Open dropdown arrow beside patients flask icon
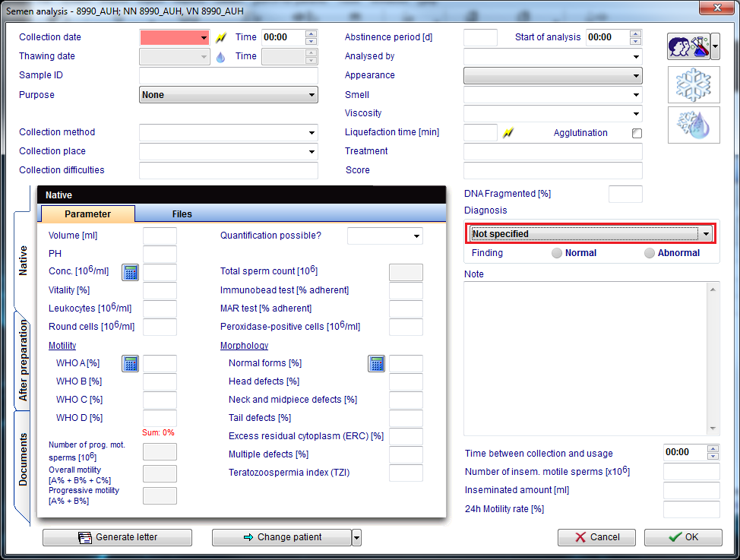This screenshot has width=740, height=560. click(x=716, y=46)
